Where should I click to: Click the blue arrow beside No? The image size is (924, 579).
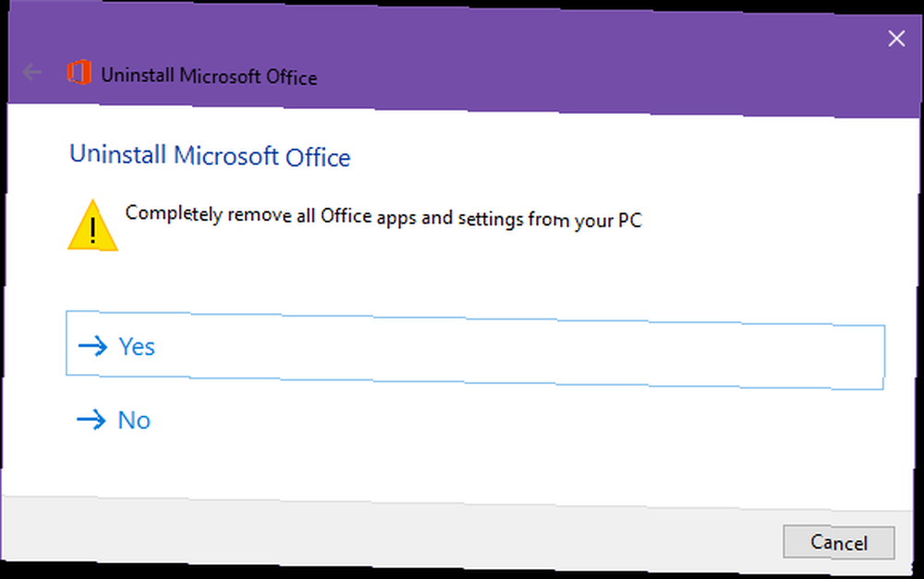[x=91, y=420]
